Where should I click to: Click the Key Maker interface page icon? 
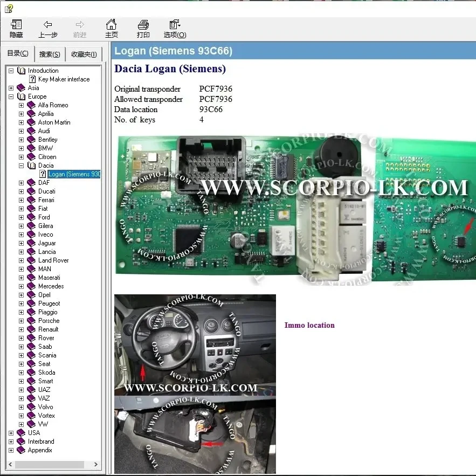(x=32, y=79)
